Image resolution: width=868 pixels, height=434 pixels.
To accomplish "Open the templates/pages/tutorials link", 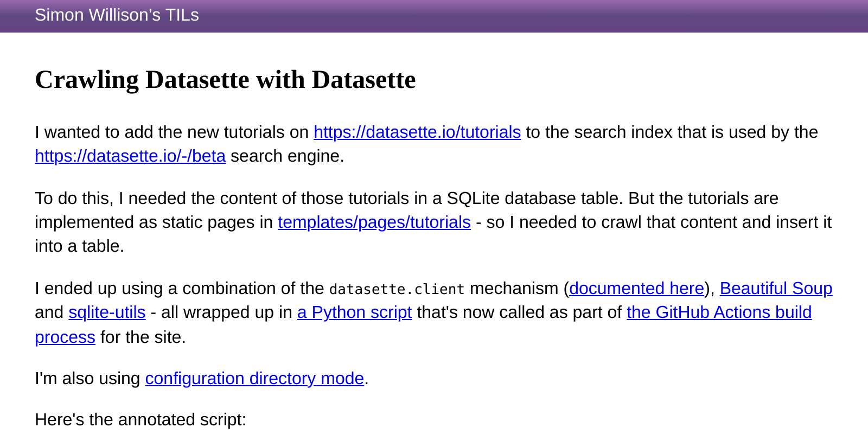I will 374,222.
